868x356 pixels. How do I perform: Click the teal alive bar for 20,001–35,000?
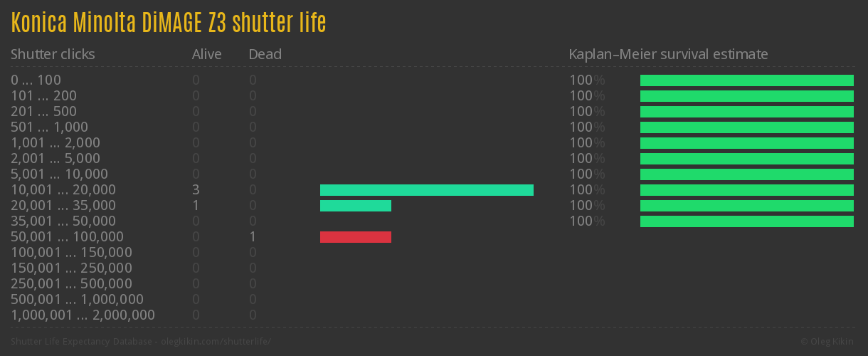point(355,206)
